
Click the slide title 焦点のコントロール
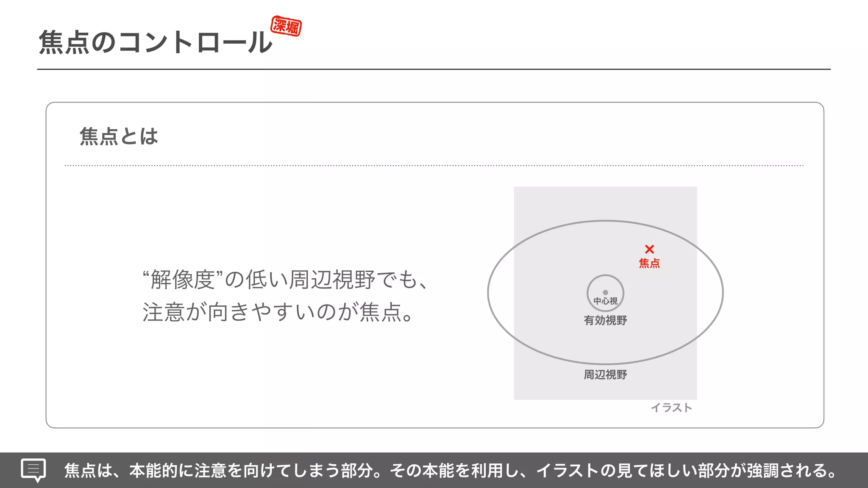pyautogui.click(x=155, y=42)
